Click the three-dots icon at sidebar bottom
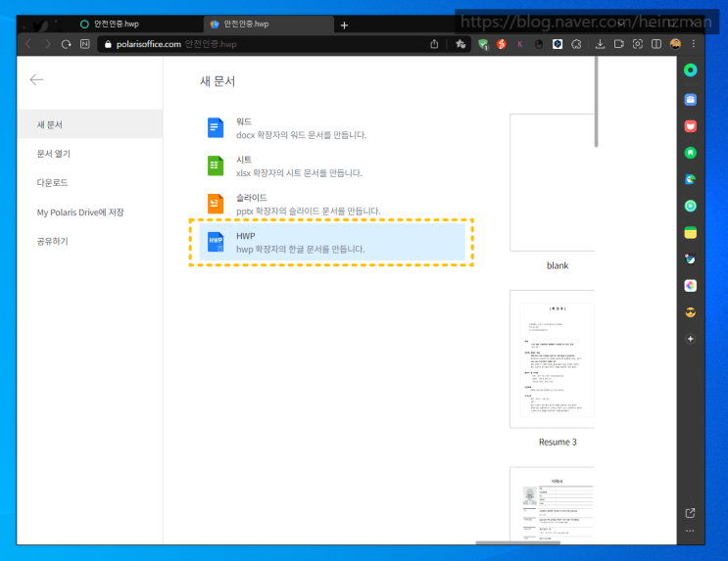Viewport: 728px width, 561px height. coord(690,531)
